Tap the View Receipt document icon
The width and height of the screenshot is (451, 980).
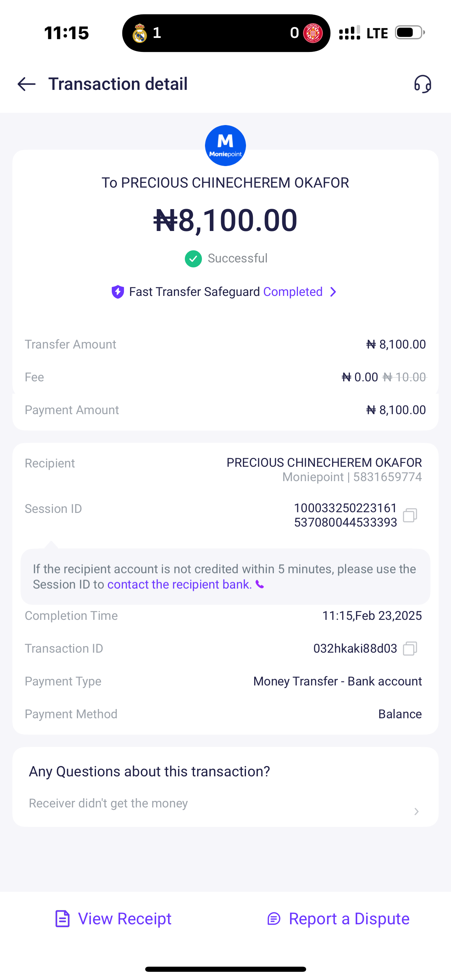click(63, 919)
